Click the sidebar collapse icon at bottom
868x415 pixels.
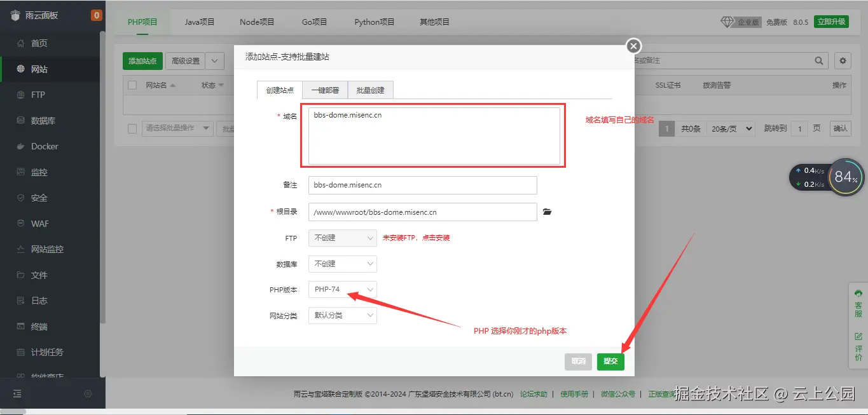[x=17, y=394]
